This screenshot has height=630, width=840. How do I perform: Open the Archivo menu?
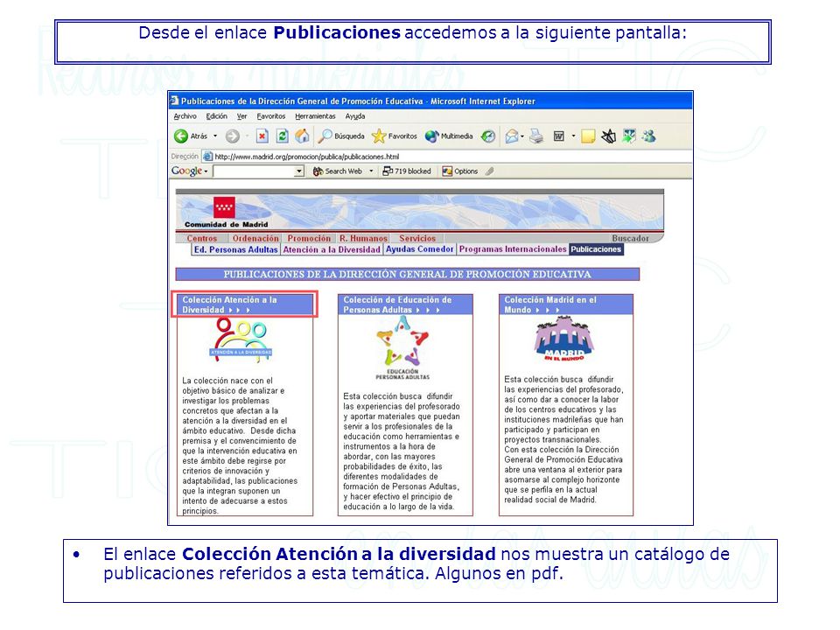coord(185,116)
